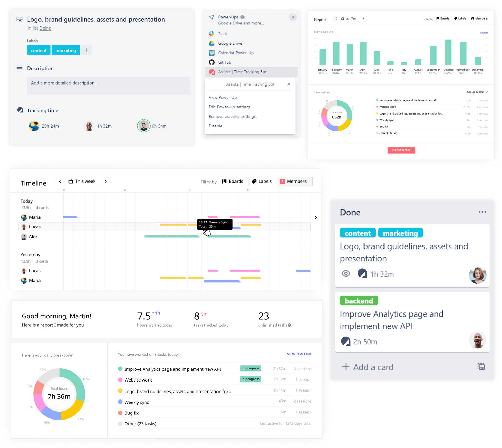
Task: Click the cyan content label on card detail
Action: pyautogui.click(x=38, y=50)
